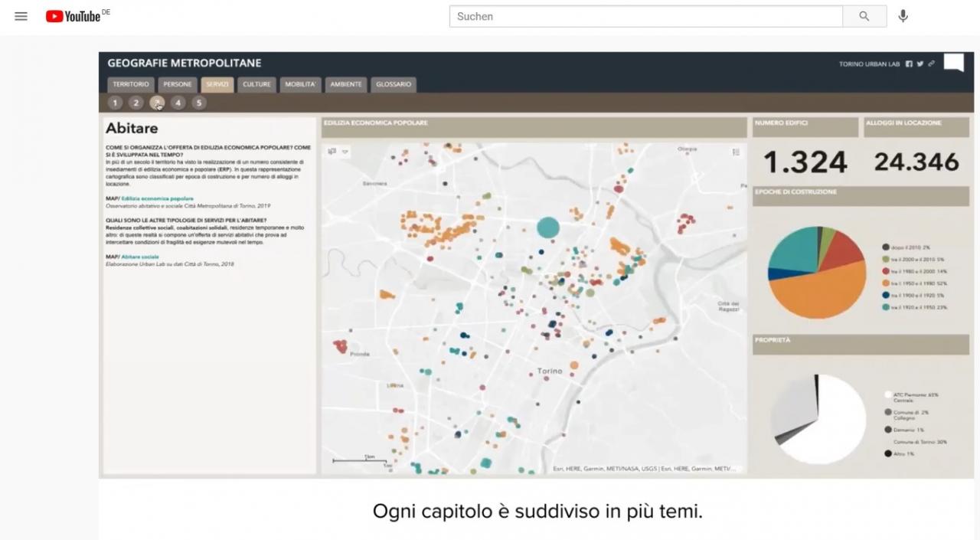Select the SERVIZI tab
980x540 pixels.
coord(217,84)
